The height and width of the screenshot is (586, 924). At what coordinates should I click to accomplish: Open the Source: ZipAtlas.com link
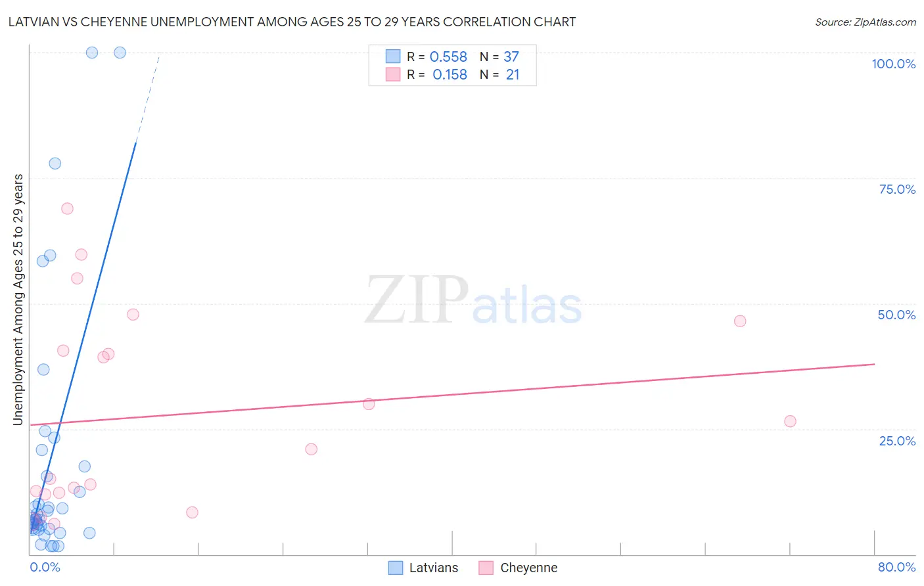coord(865,22)
